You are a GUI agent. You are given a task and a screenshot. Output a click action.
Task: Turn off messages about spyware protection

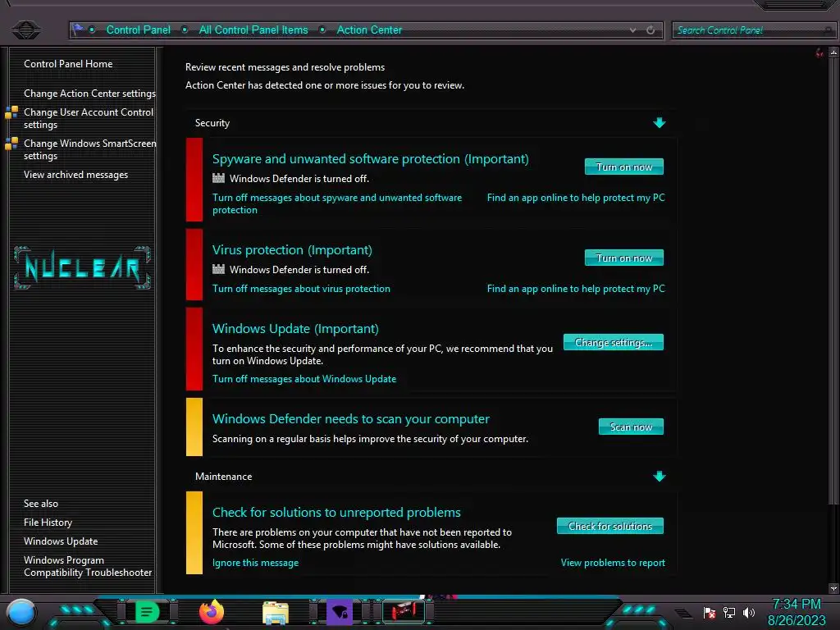coord(337,203)
